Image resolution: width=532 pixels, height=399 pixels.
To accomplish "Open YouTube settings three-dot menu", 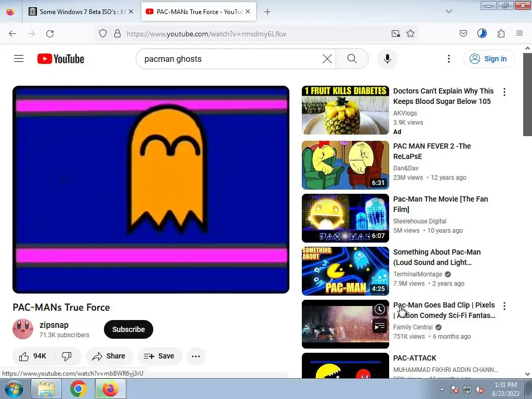I will click(x=448, y=59).
